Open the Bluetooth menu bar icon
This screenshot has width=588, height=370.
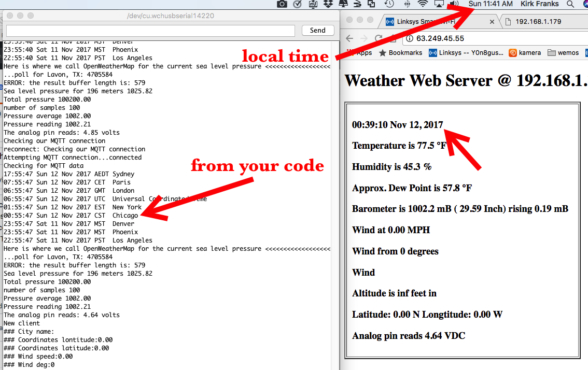(x=407, y=4)
